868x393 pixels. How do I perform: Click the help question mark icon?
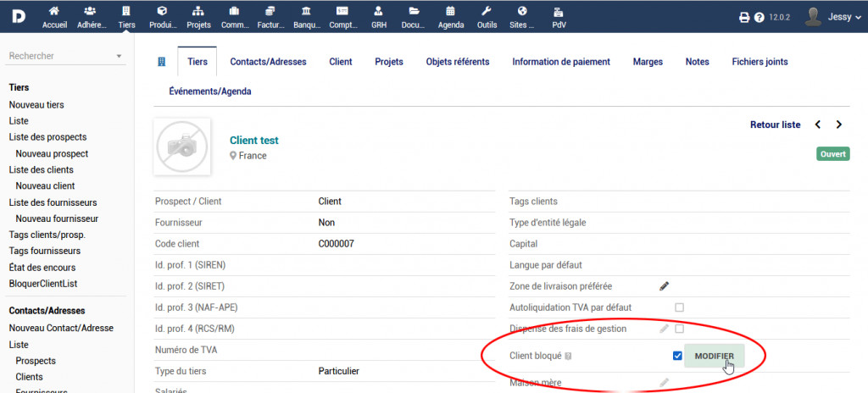(x=759, y=17)
